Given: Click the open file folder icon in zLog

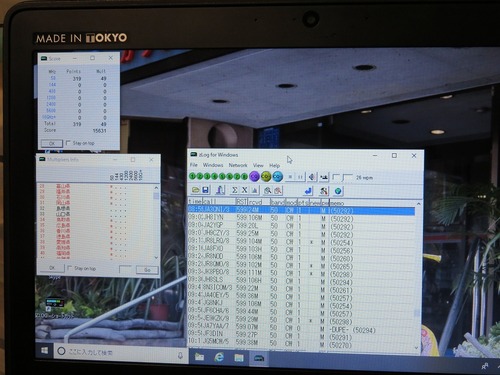Looking at the screenshot, I should tap(196, 190).
